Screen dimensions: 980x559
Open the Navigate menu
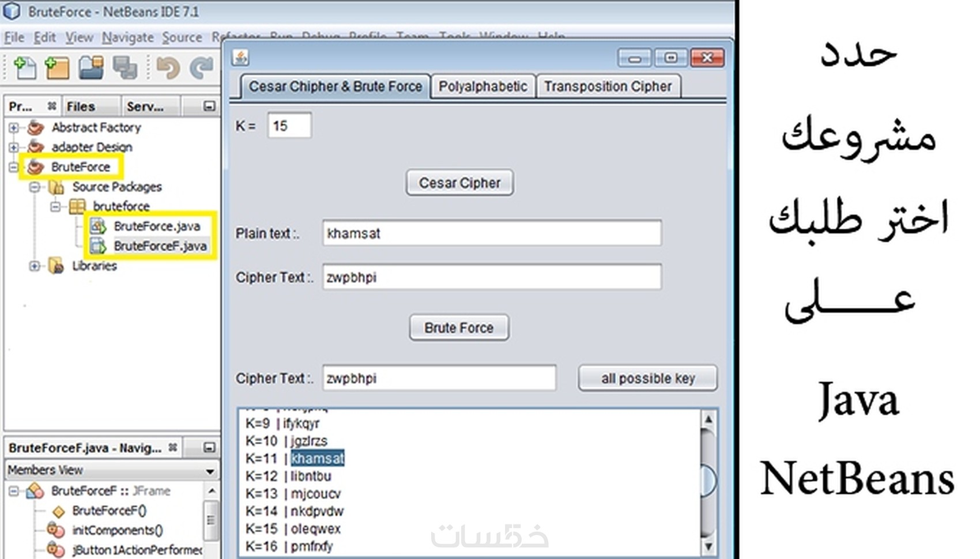[128, 37]
